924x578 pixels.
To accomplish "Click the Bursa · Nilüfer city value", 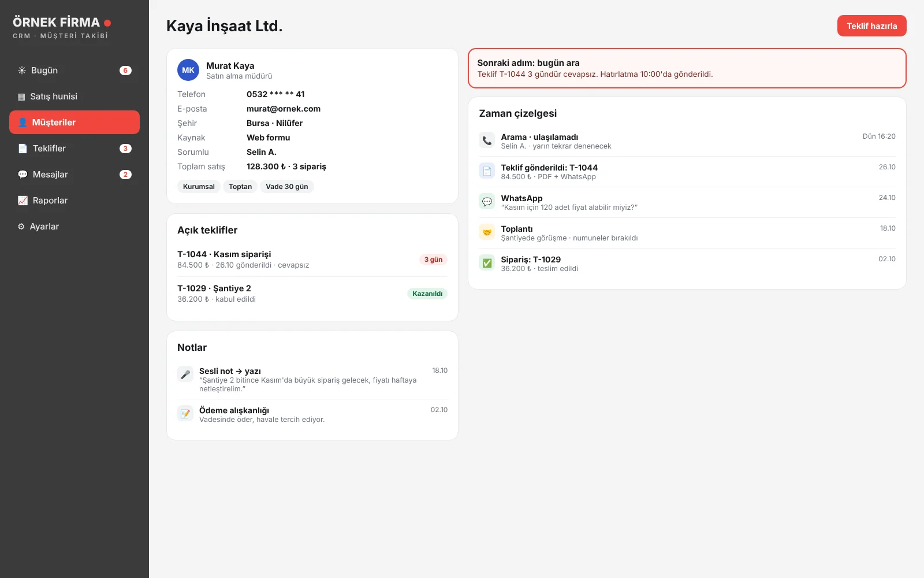I will 274,123.
